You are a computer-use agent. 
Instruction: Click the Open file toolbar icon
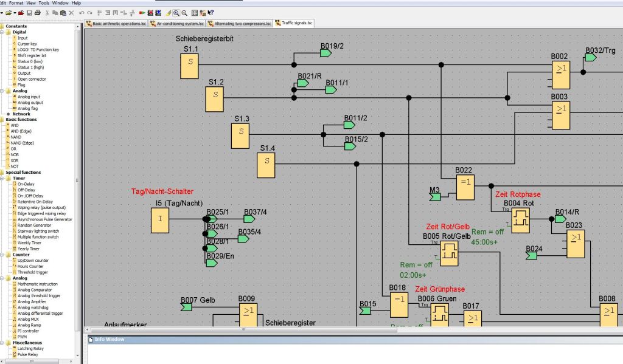(x=8, y=13)
